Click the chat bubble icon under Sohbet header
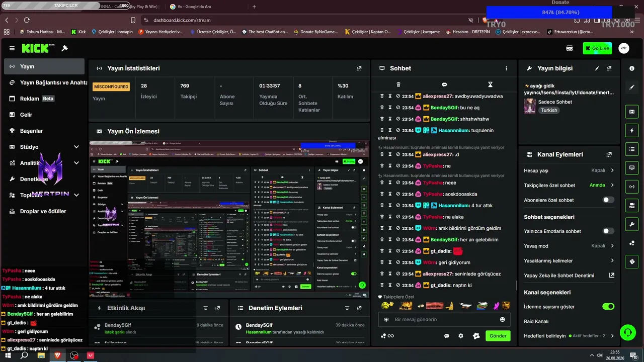The height and width of the screenshot is (362, 644). (444, 84)
